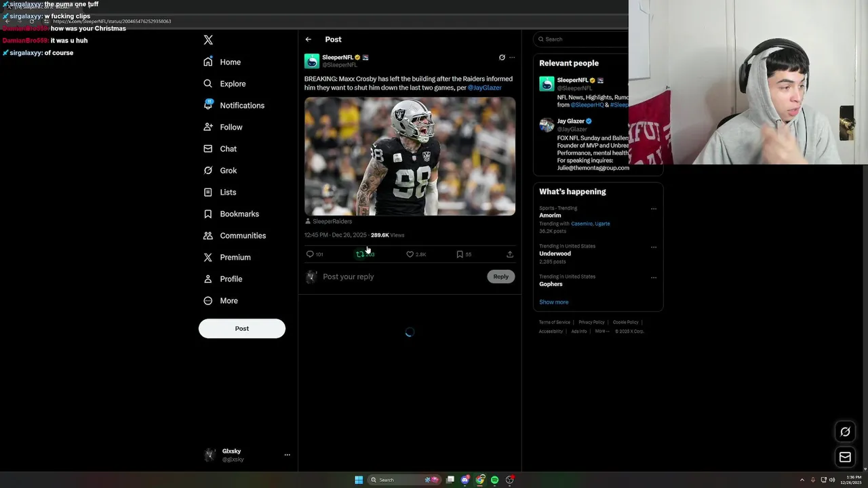Open Lists in the sidebar
868x488 pixels.
point(220,192)
